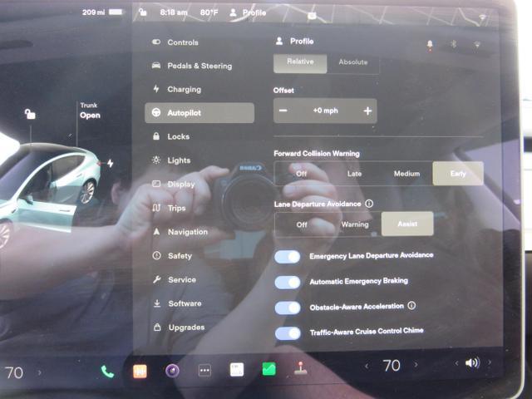Tap the Trunk Open control
532x399 pixels.
pyautogui.click(x=90, y=111)
